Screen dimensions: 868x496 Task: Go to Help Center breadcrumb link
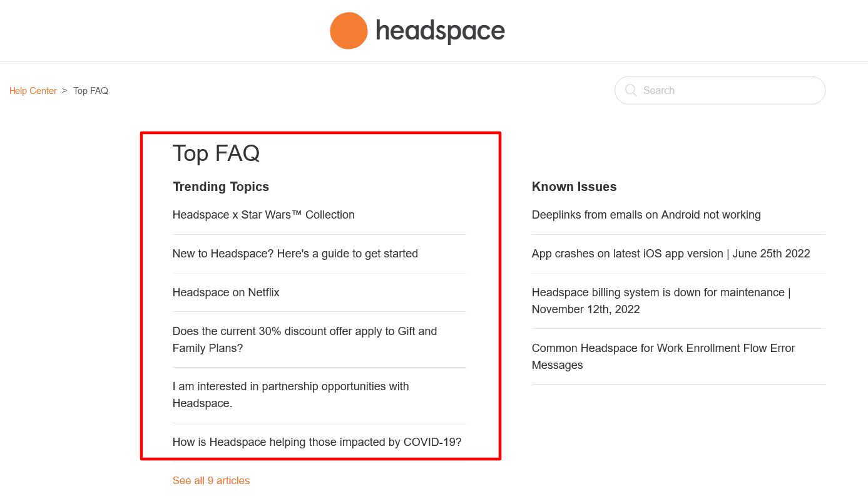[x=33, y=91]
